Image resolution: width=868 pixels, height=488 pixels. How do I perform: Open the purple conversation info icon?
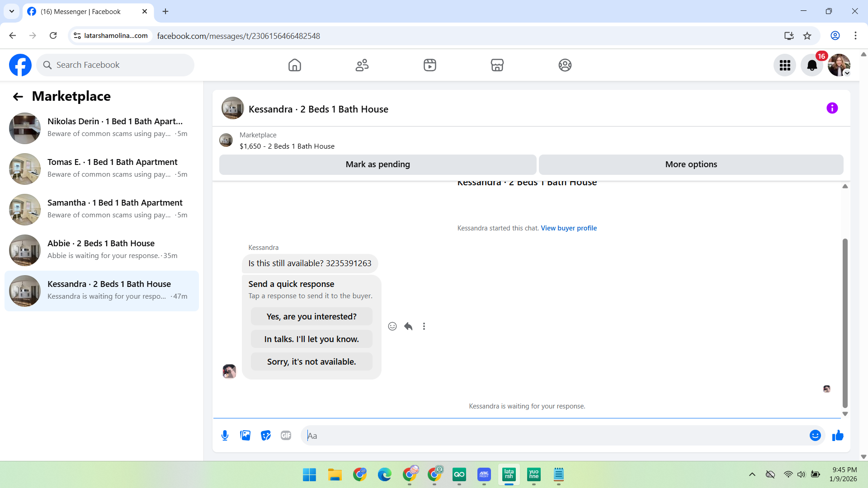click(832, 108)
